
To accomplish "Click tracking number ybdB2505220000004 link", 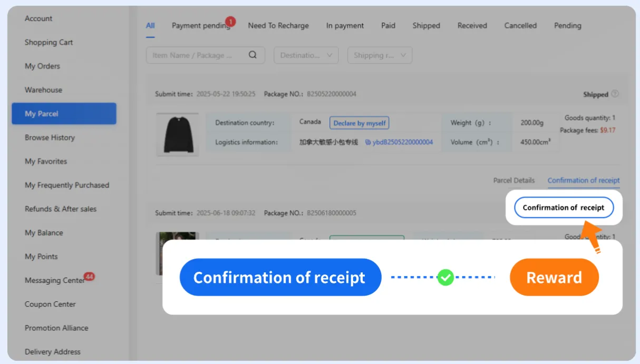I will click(x=403, y=142).
